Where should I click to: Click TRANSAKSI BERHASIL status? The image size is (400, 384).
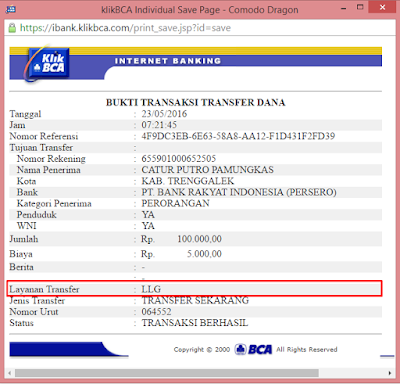[195, 323]
